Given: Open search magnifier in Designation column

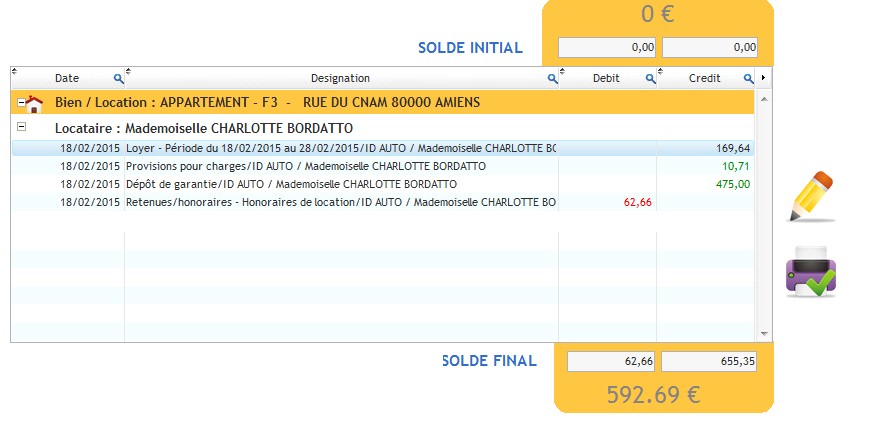Looking at the screenshot, I should [553, 79].
